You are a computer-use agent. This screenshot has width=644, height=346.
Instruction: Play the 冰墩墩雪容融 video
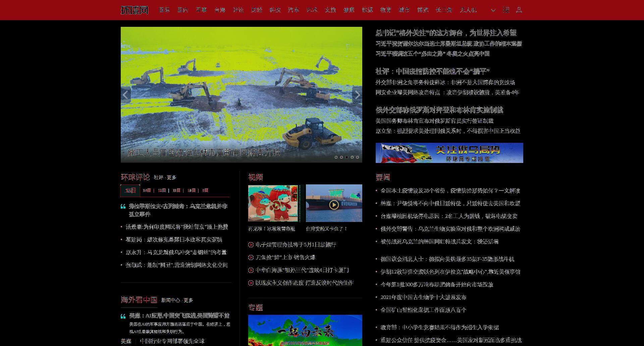[276, 205]
